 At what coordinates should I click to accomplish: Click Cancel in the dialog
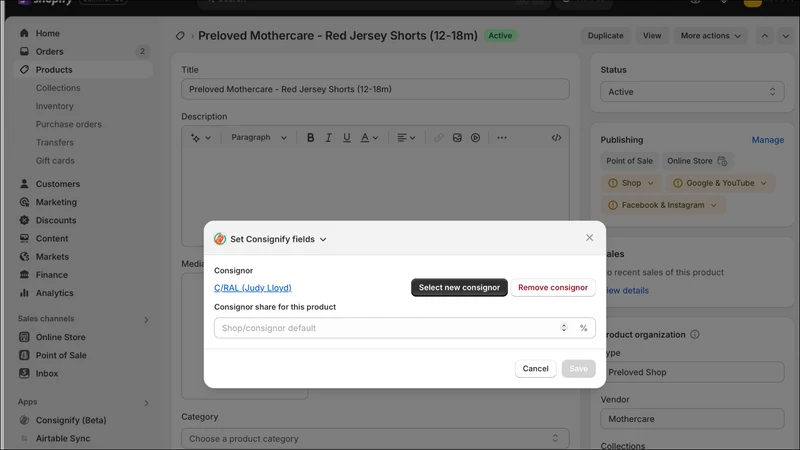click(x=535, y=368)
